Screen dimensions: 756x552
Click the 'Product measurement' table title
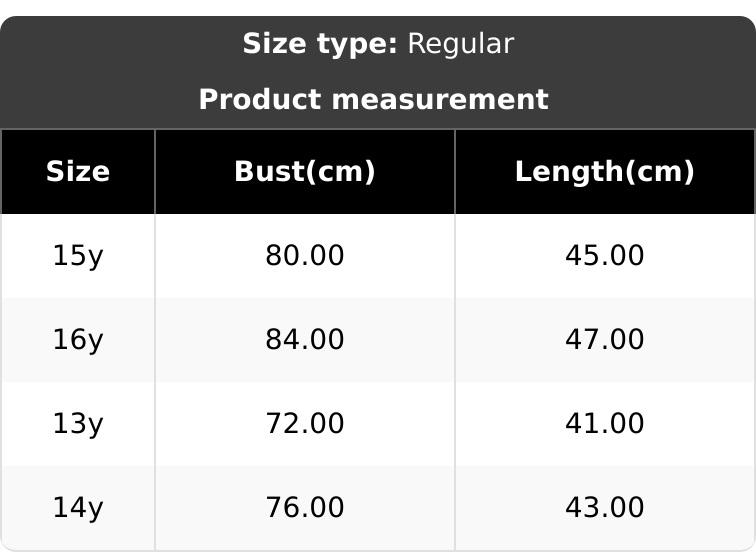tap(373, 100)
